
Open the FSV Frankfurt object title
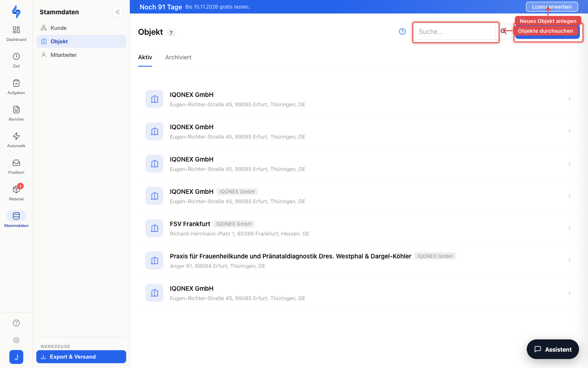point(190,224)
